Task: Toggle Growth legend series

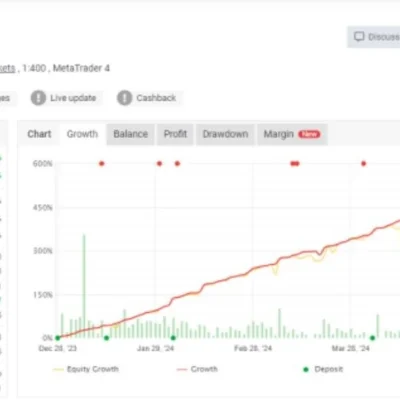Action: (x=197, y=369)
